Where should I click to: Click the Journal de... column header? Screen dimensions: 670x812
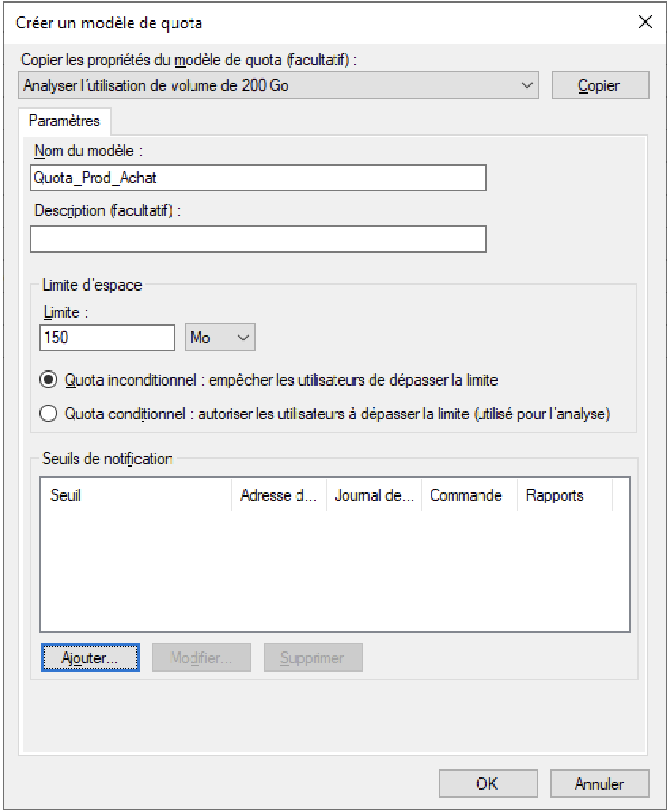click(374, 495)
